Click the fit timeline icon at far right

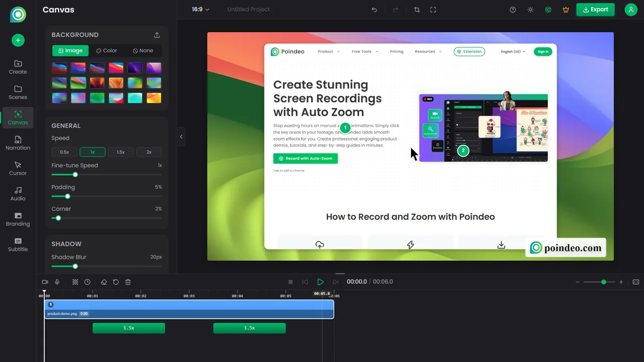coord(636,282)
